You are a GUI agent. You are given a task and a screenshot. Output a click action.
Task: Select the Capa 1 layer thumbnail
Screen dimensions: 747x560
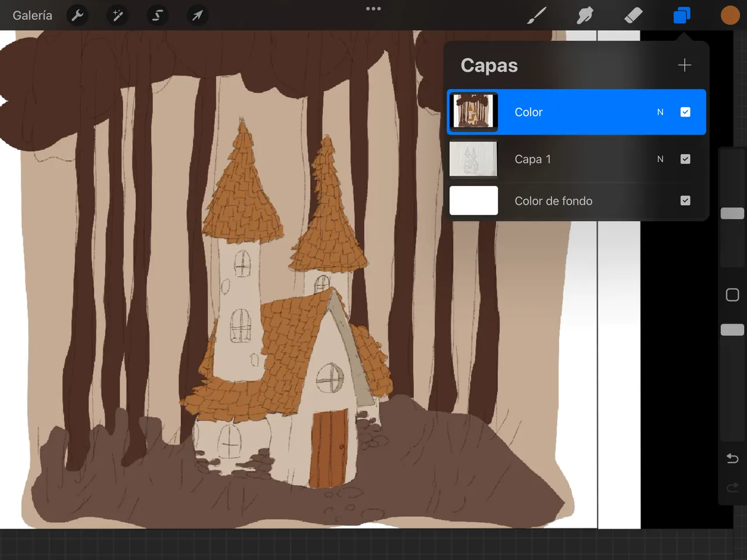pyautogui.click(x=473, y=159)
